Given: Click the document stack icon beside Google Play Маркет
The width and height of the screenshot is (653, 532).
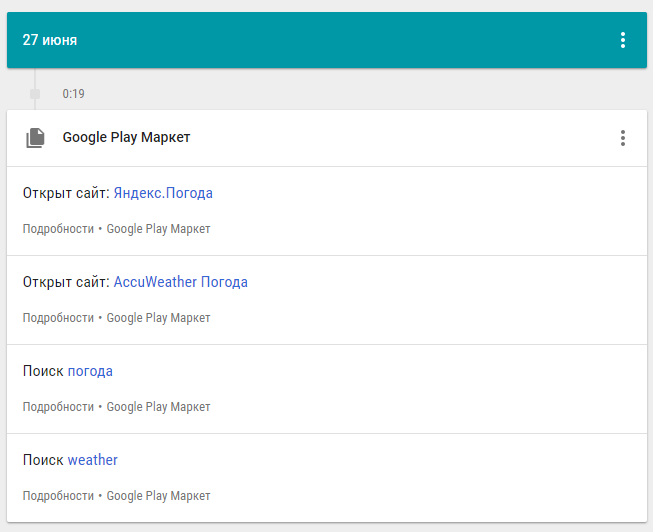Looking at the screenshot, I should [35, 138].
